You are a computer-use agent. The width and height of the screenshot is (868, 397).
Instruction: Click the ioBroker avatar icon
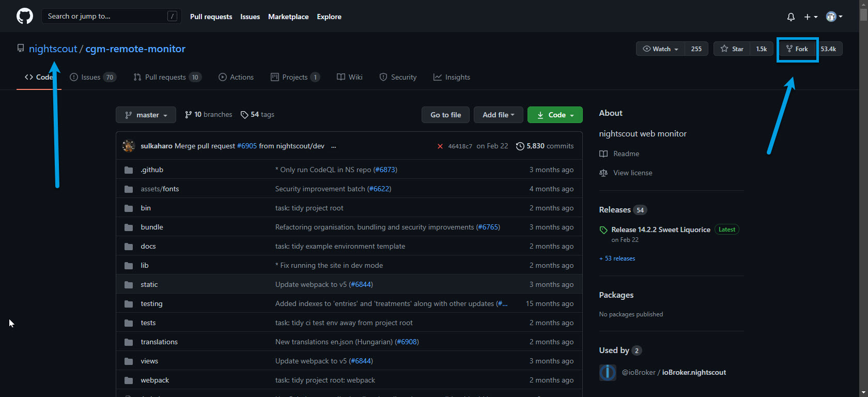coord(608,372)
